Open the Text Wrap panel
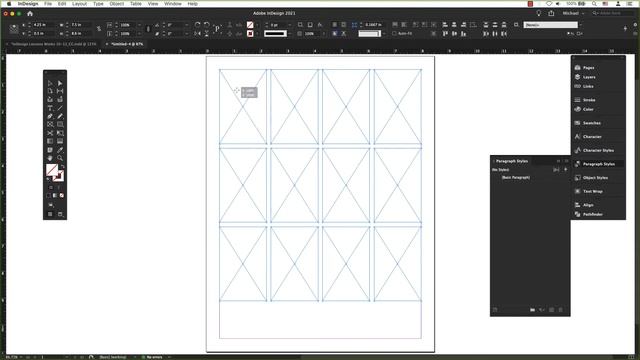 593,191
